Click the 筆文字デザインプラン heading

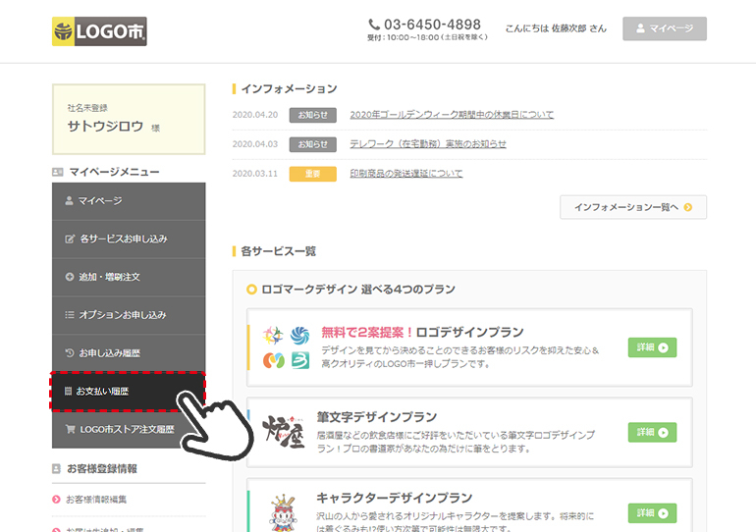(x=377, y=417)
